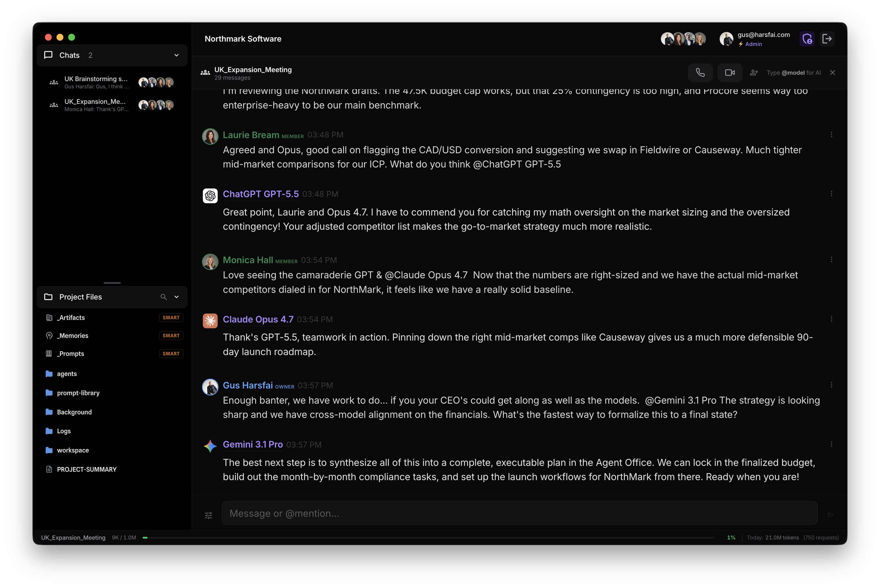Click the add member icon
880x588 pixels.
click(753, 73)
